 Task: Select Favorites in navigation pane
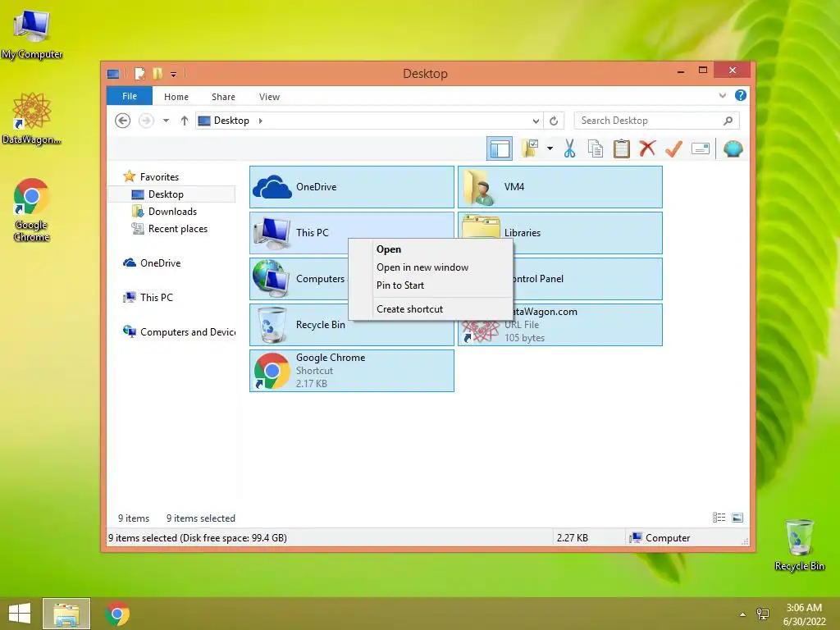point(159,177)
